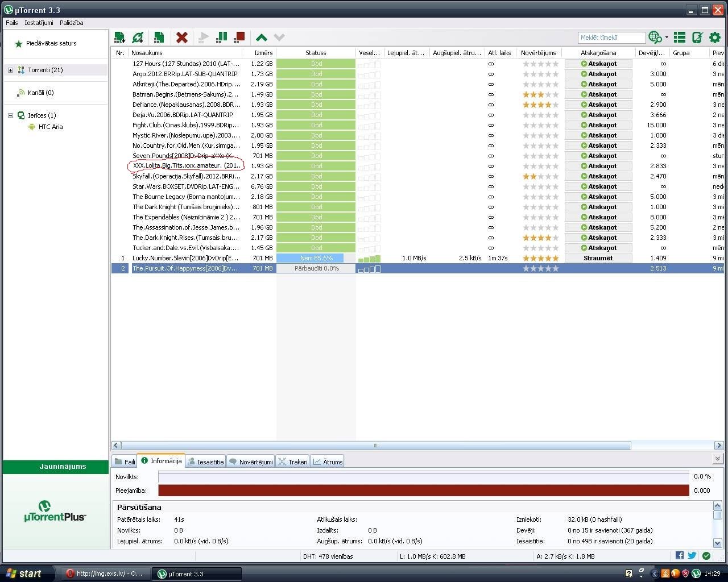This screenshot has width=728, height=582.
Task: Click Atskaņot for Tucker.and.Dale.vs.Evil
Action: pyautogui.click(x=598, y=248)
